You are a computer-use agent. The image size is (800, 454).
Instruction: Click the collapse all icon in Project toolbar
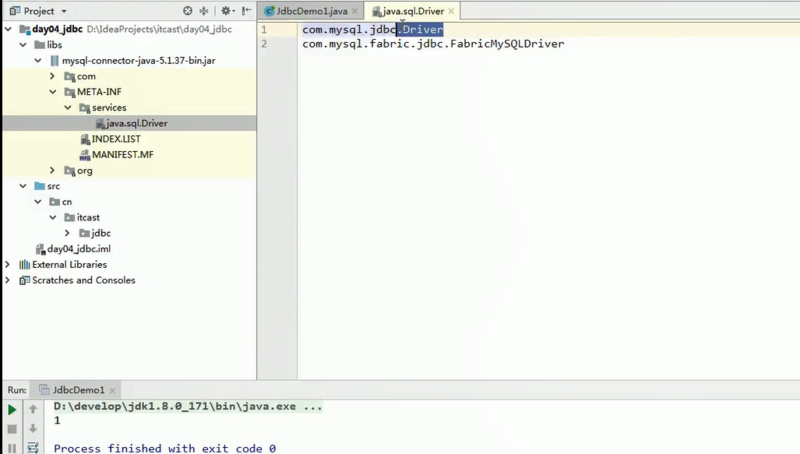pos(204,11)
